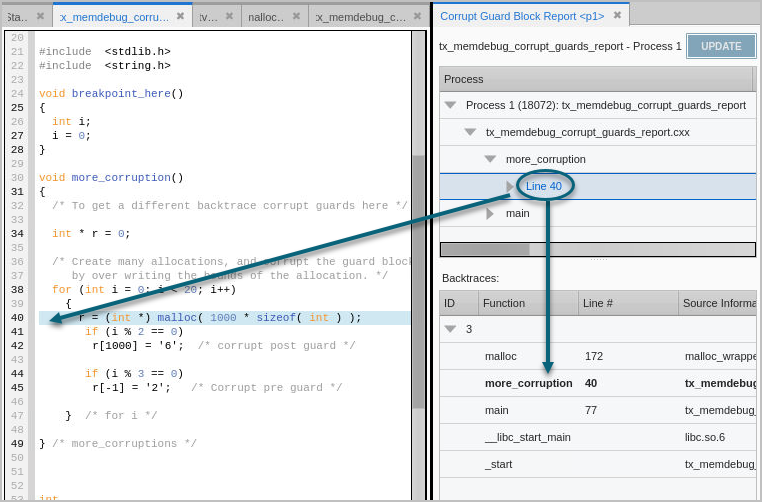Select the more_corruption backtrace row
This screenshot has width=762, height=502.
528,383
